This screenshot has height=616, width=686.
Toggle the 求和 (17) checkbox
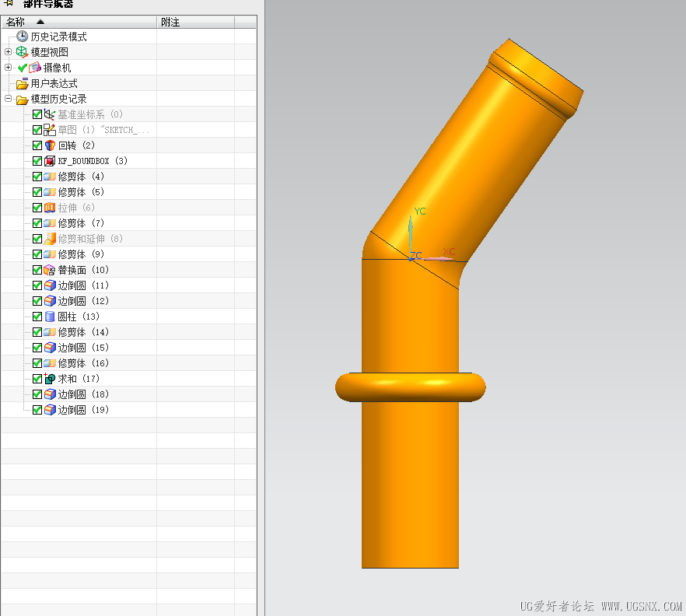point(37,379)
